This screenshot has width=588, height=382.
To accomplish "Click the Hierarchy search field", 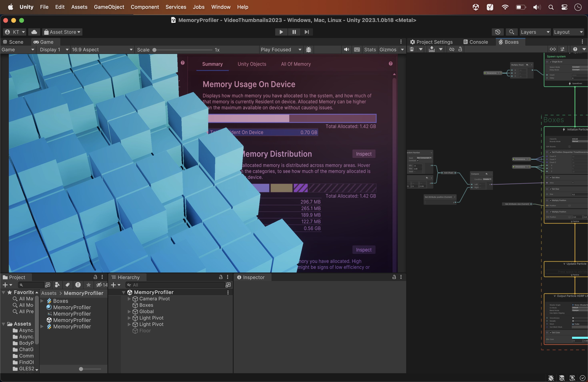I will (175, 285).
